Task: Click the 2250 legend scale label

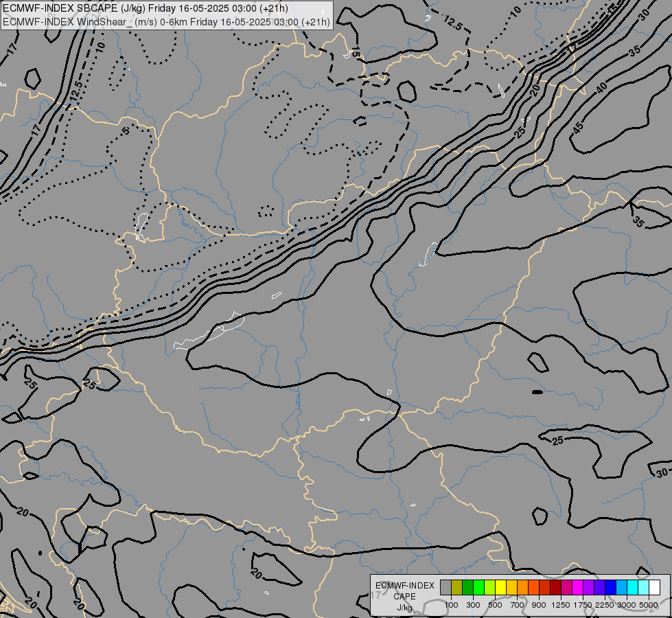Action: pyautogui.click(x=605, y=605)
